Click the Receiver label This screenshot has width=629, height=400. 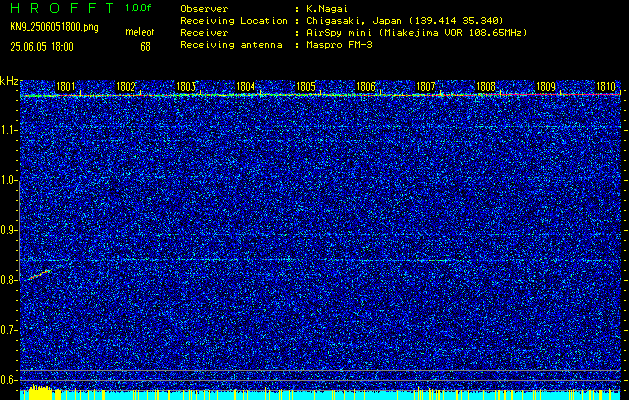[204, 33]
